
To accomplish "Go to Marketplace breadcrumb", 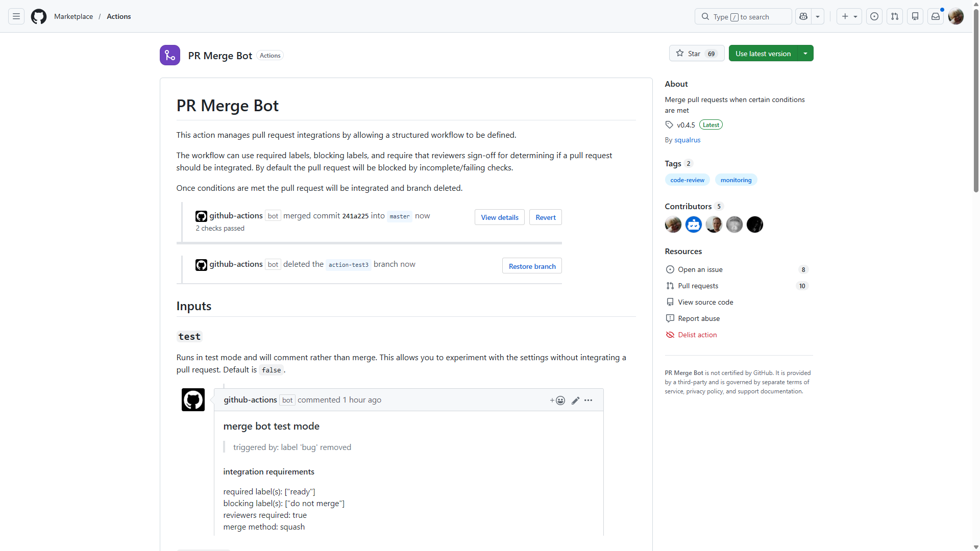I will coord(73,16).
